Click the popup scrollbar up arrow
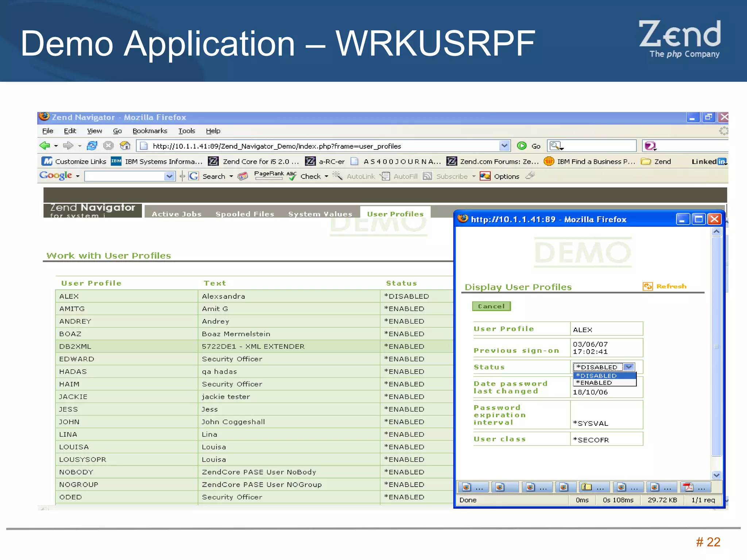 tap(716, 232)
